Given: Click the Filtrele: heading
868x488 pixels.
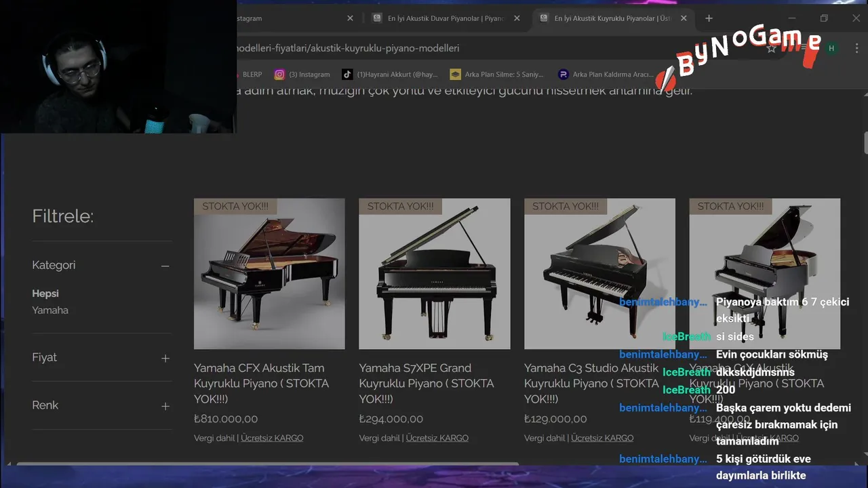Looking at the screenshot, I should click(x=63, y=216).
